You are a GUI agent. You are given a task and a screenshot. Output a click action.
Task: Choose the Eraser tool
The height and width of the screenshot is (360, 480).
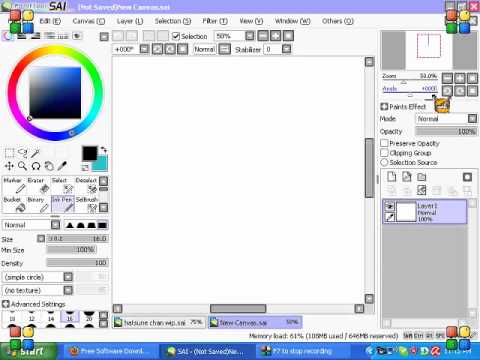pyautogui.click(x=38, y=185)
